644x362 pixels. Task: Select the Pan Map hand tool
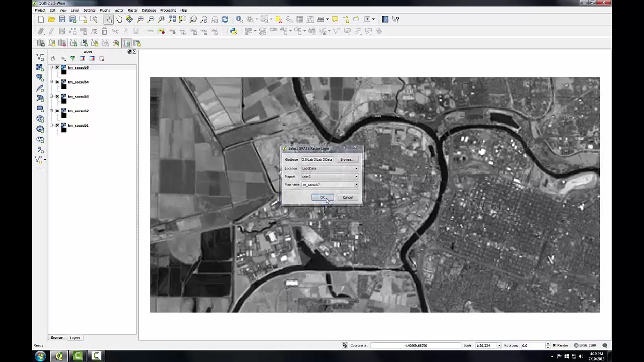click(119, 19)
